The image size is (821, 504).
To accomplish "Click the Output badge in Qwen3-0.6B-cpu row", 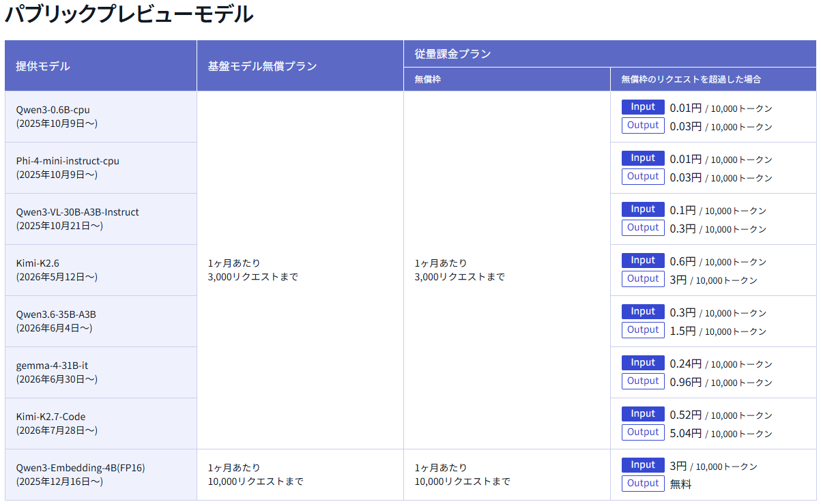I will (643, 125).
